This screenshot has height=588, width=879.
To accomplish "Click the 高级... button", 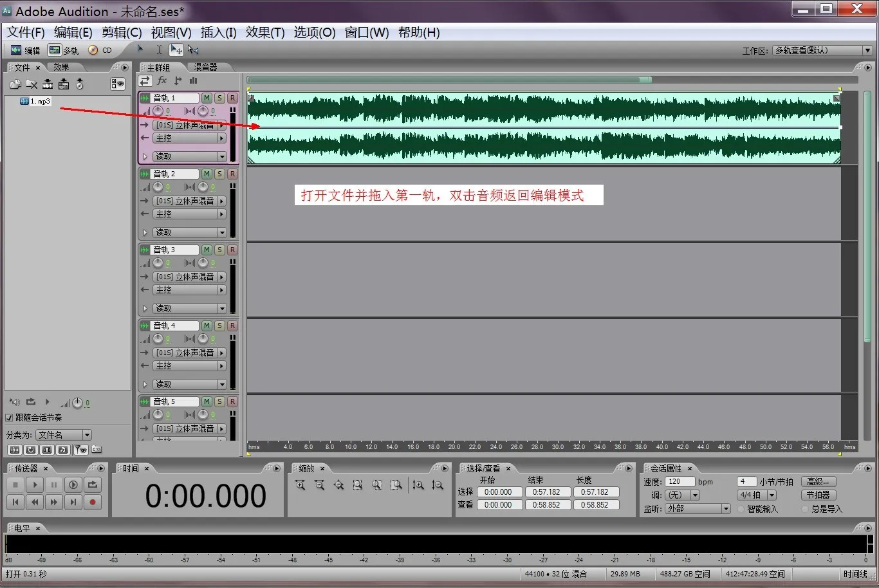I will [x=819, y=482].
